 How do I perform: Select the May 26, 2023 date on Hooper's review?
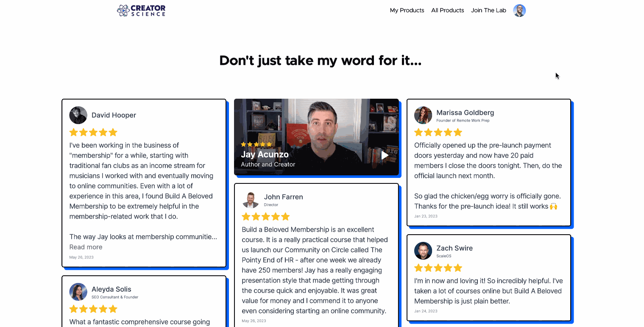pos(81,257)
